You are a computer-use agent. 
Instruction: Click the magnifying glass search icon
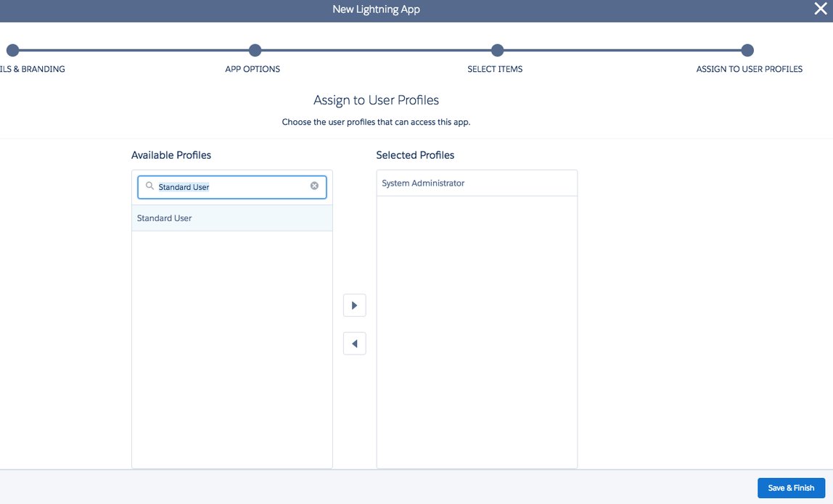click(x=149, y=186)
